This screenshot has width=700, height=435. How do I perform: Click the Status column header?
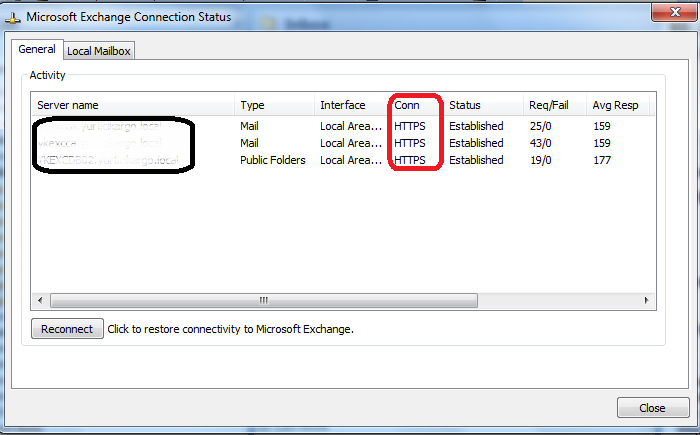(482, 105)
